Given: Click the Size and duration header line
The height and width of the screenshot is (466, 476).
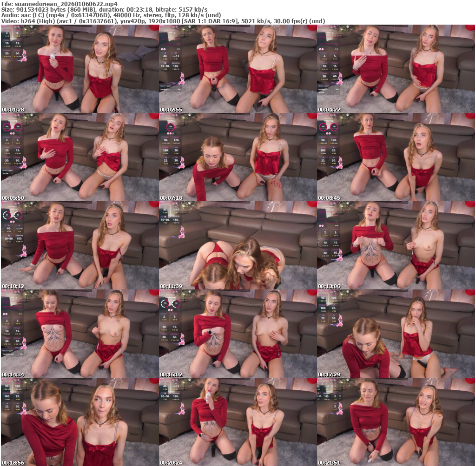Looking at the screenshot, I should pyautogui.click(x=105, y=9).
